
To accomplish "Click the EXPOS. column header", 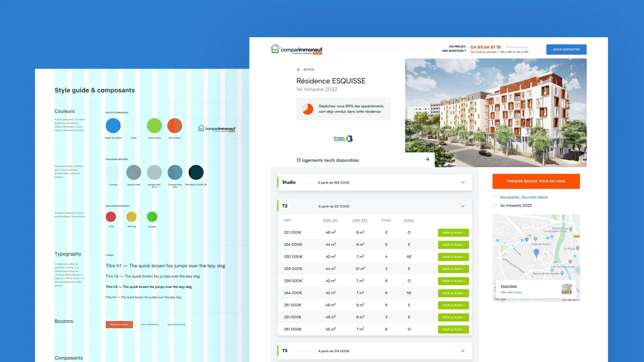I will tap(409, 220).
